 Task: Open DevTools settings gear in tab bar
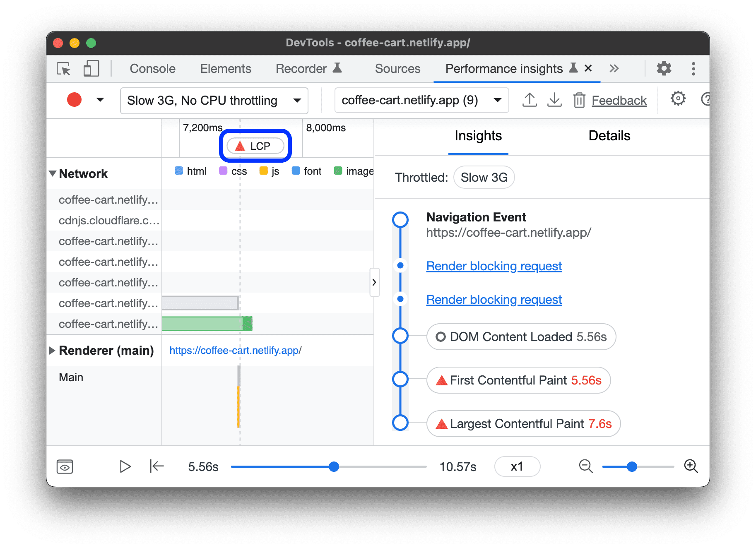(664, 69)
